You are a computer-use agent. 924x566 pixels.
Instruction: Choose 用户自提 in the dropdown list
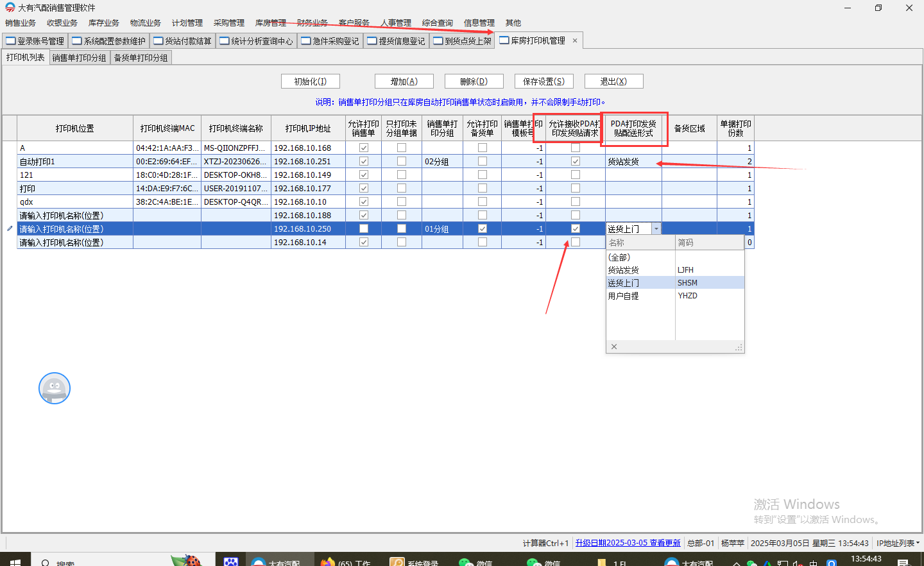[675, 296]
